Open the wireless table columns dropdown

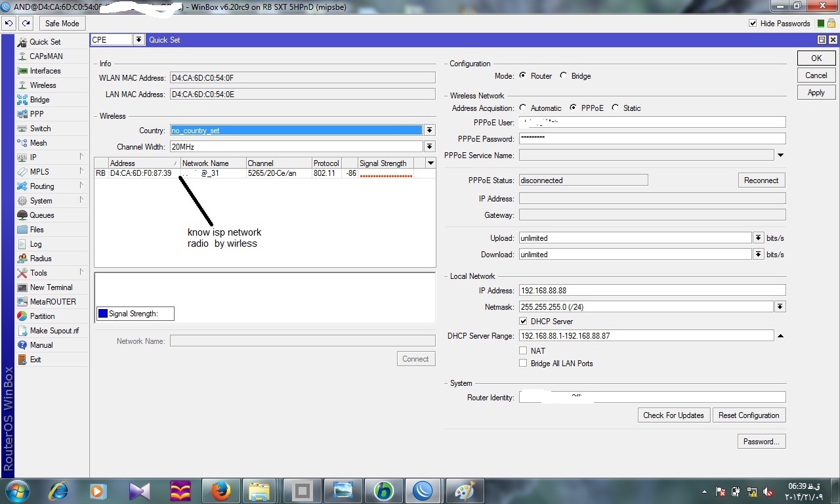430,163
